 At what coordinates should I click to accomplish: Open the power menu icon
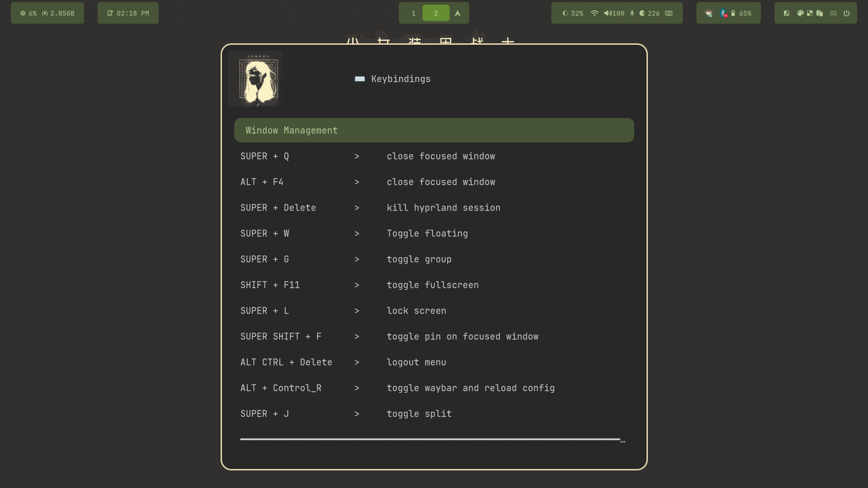pos(846,13)
